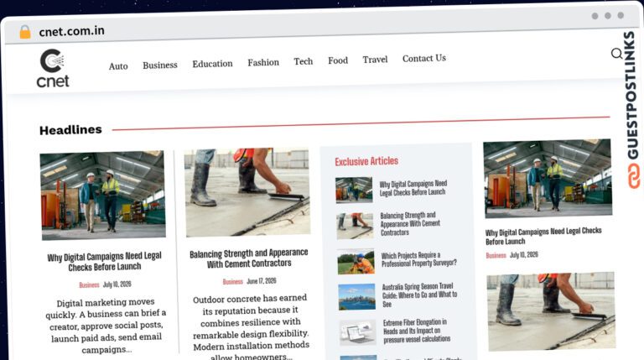Open the Contact Us page link

click(423, 59)
